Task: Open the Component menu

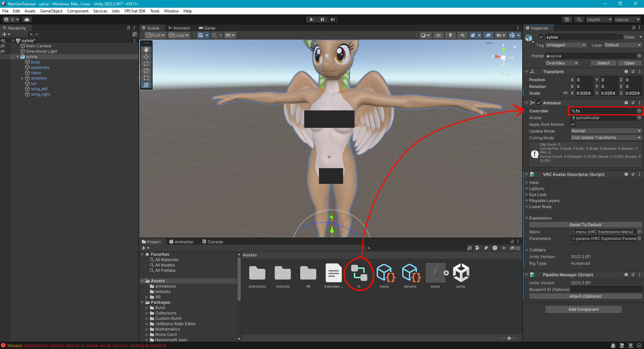Action: (x=78, y=11)
